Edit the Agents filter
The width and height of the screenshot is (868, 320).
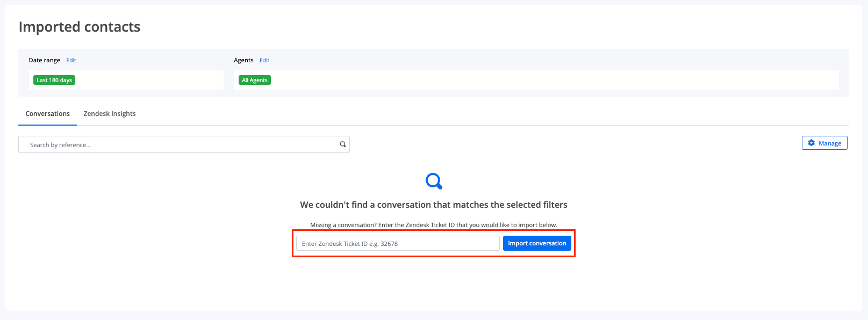(264, 60)
